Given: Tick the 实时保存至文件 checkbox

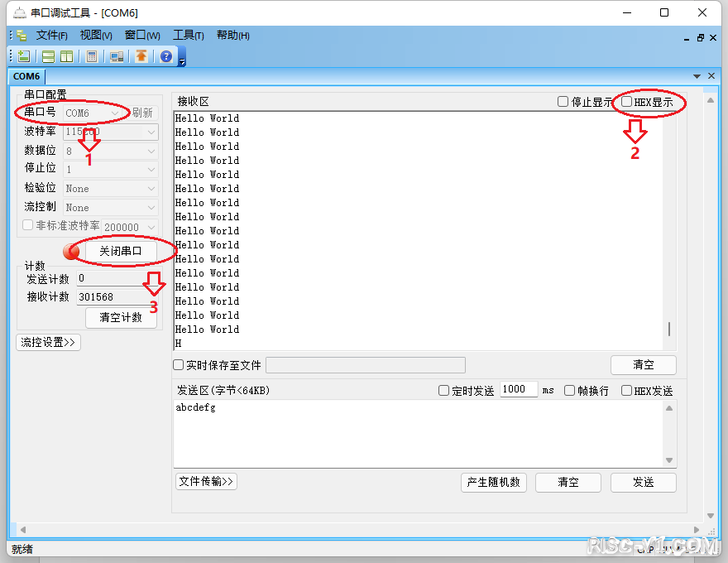Looking at the screenshot, I should point(179,364).
